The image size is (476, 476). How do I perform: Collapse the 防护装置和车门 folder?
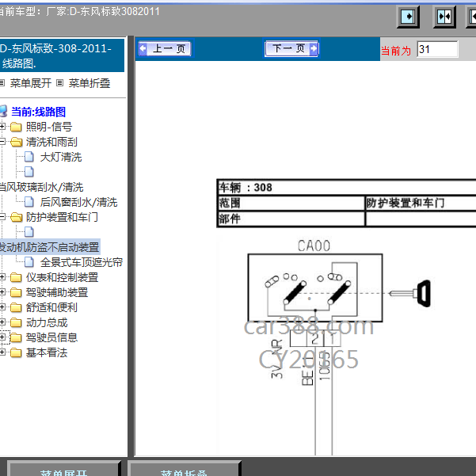2,217
